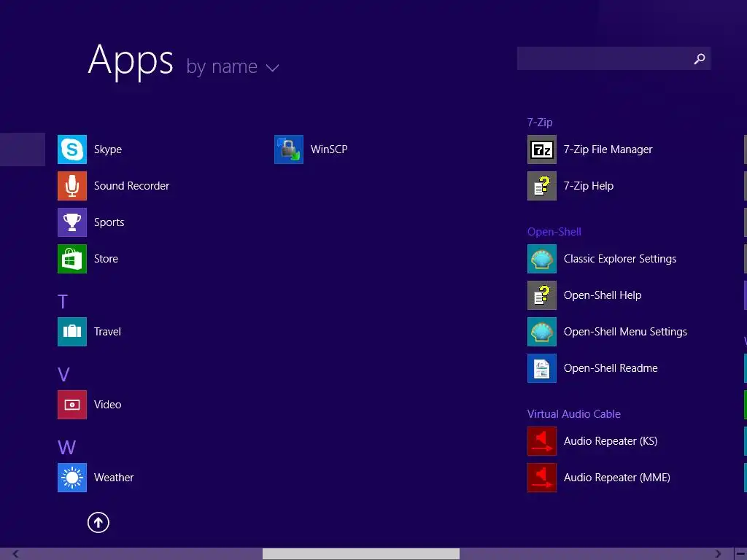Launch the WinSCP icon
Viewport: 747px width, 560px height.
[289, 149]
